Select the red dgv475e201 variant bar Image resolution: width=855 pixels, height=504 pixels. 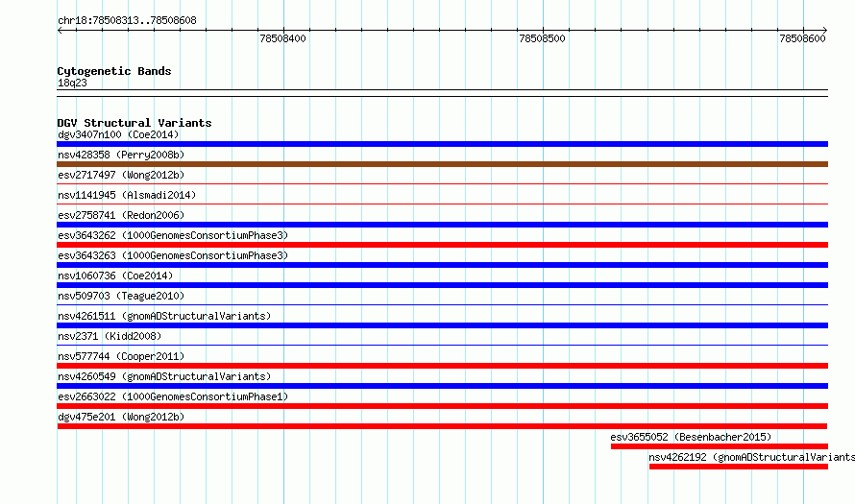442,426
